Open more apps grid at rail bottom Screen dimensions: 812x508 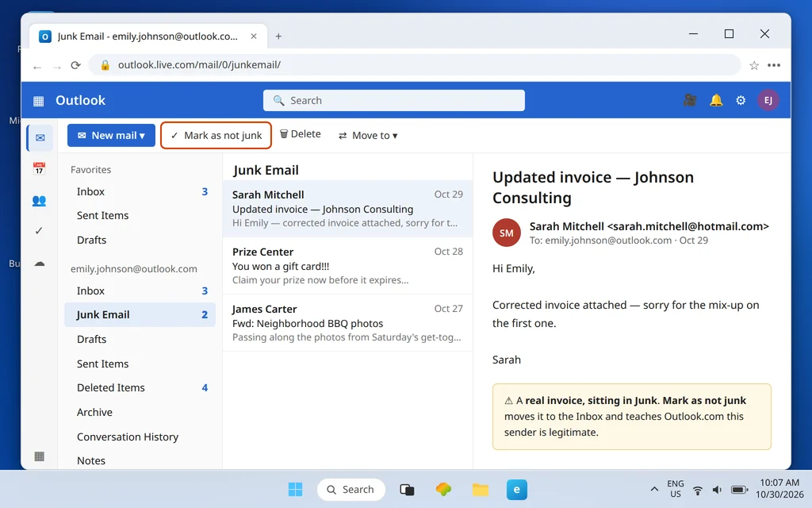[40, 456]
